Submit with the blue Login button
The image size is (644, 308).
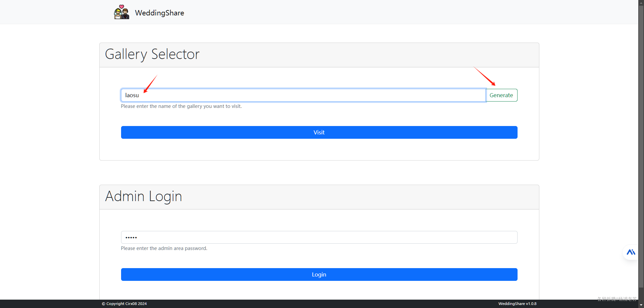point(319,274)
